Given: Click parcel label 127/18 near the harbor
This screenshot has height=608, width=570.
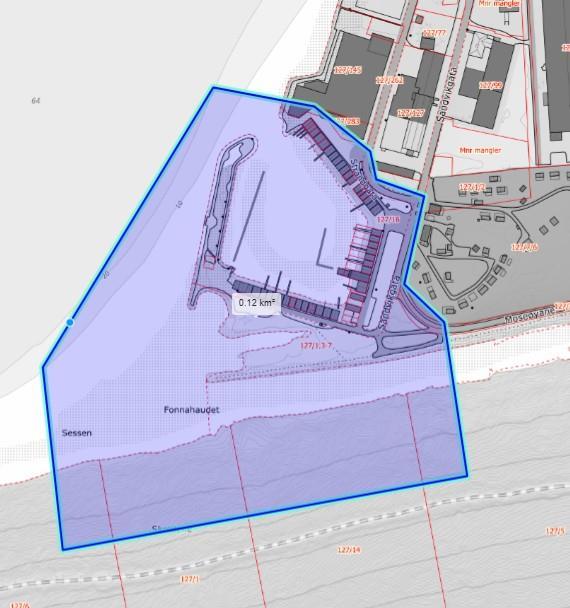Looking at the screenshot, I should 389,219.
